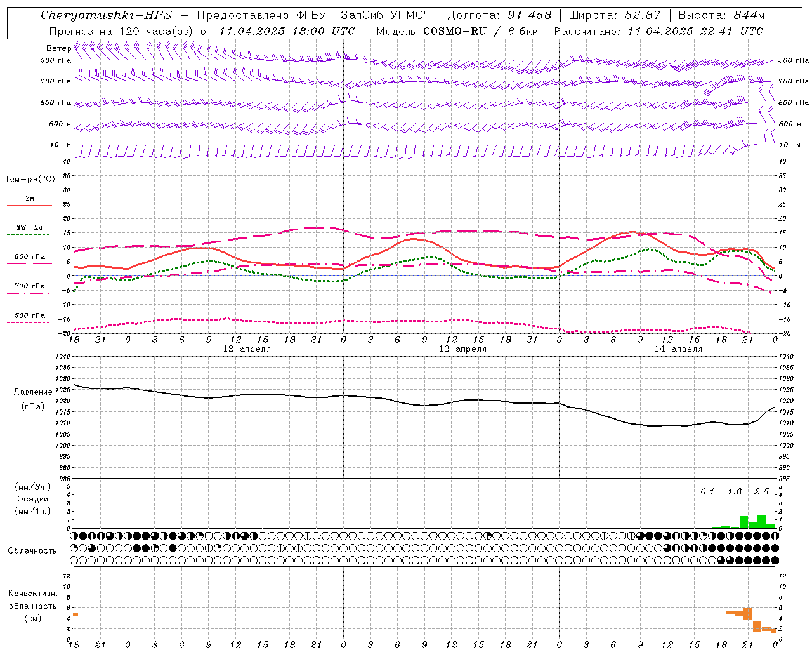
Task: Click the latitude value "Широта: 52.87"
Action: tap(615, 15)
